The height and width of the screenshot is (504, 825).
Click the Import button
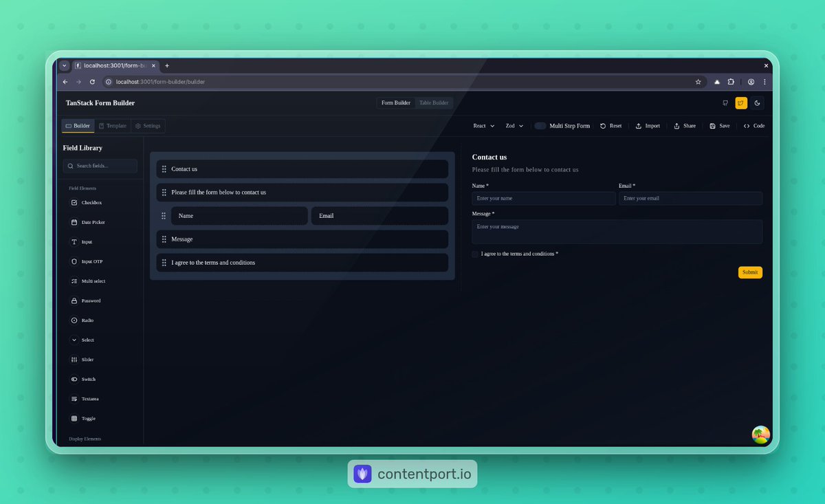click(648, 126)
